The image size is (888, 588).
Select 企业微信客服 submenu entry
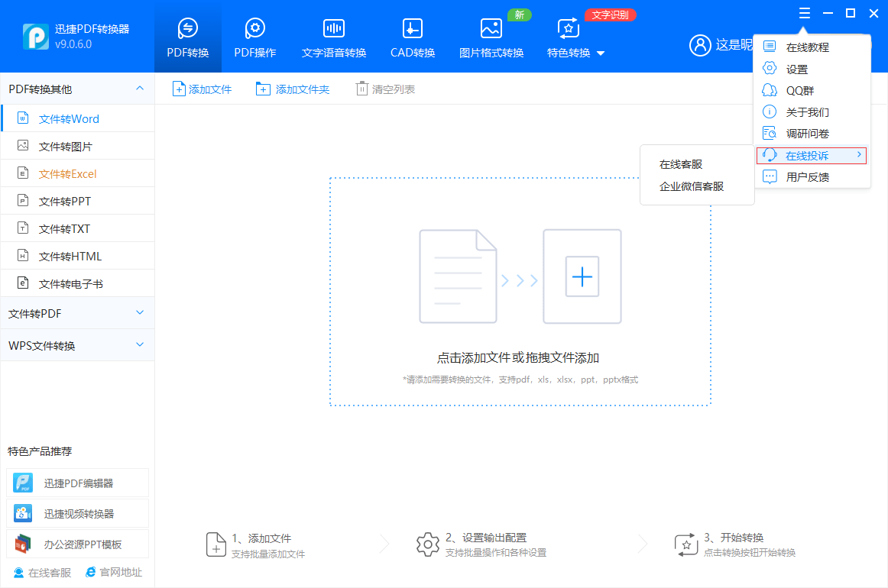(x=692, y=186)
